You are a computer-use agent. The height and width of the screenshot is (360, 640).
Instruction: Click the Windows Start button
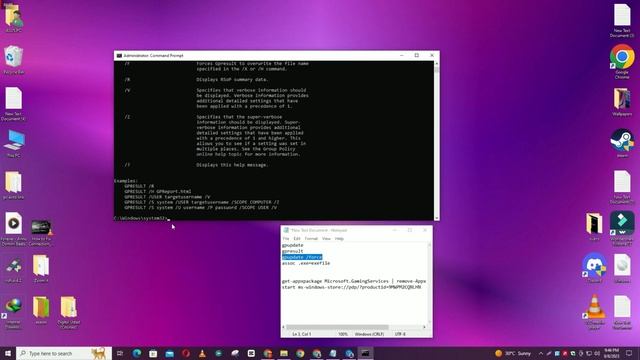(x=7, y=353)
